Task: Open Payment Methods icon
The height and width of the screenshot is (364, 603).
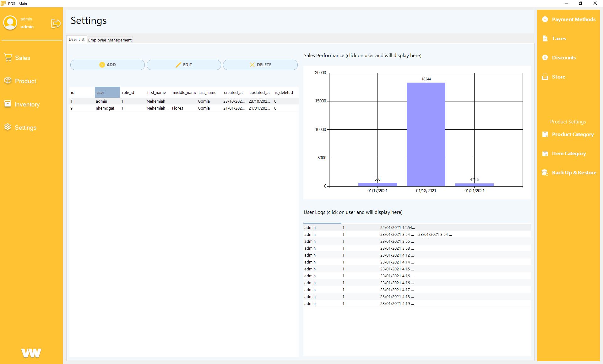Action: (x=545, y=19)
